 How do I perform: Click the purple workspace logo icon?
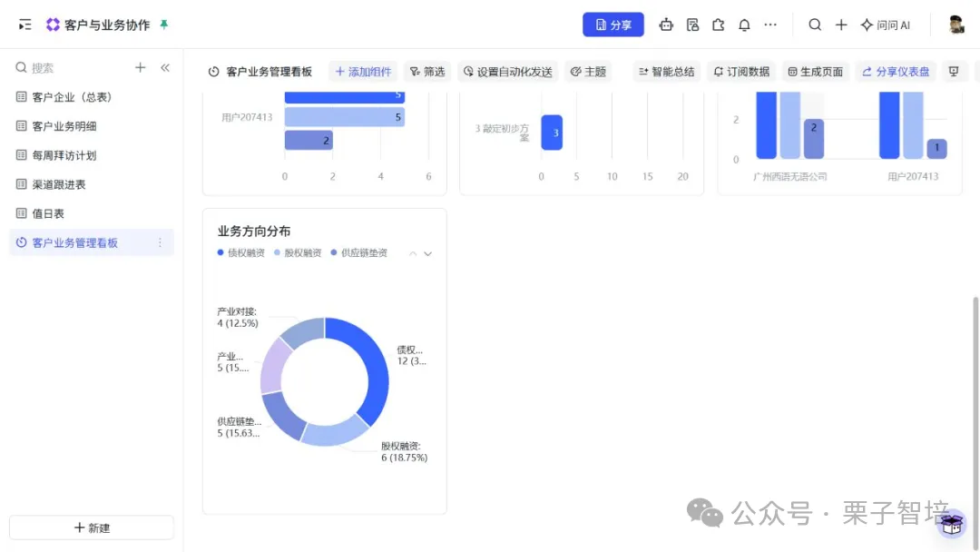coord(54,25)
